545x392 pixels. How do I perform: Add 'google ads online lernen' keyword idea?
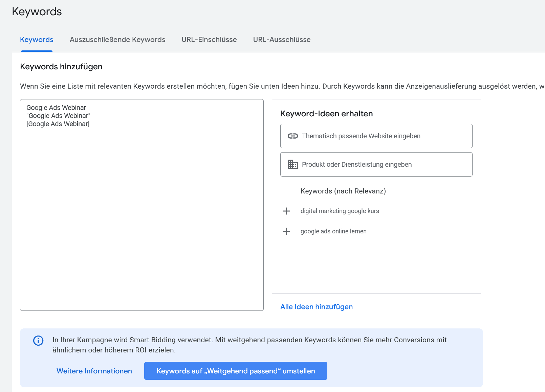click(x=333, y=231)
